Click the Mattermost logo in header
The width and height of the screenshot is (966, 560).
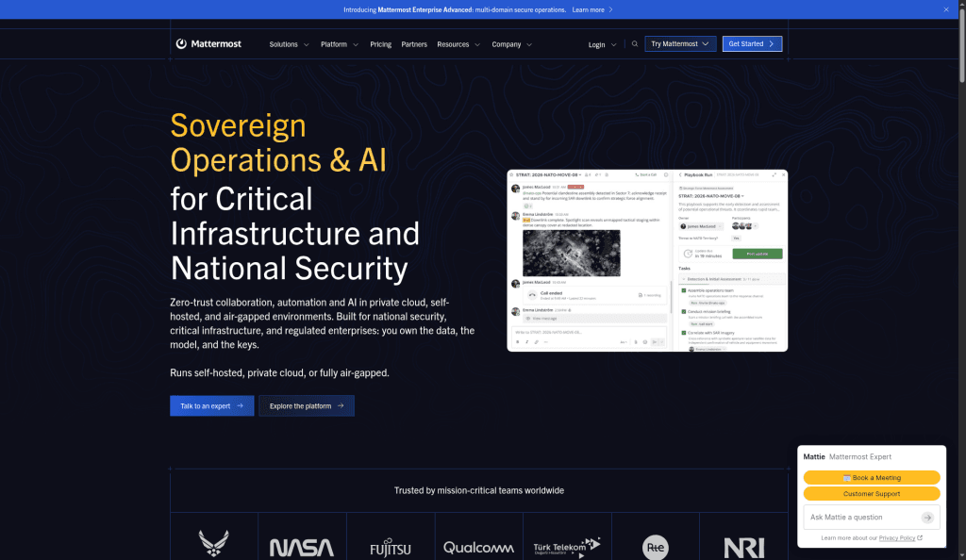pyautogui.click(x=208, y=43)
